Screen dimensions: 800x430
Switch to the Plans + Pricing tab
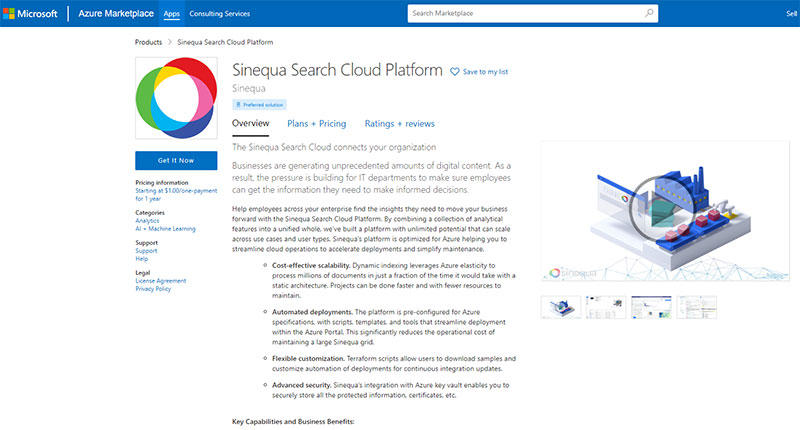[x=316, y=124]
